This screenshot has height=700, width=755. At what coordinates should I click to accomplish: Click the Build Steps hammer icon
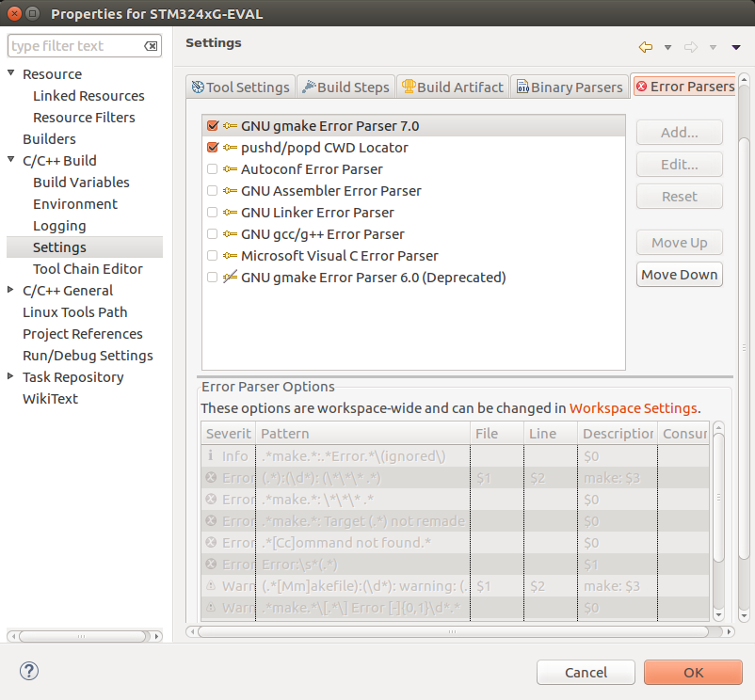tap(309, 87)
